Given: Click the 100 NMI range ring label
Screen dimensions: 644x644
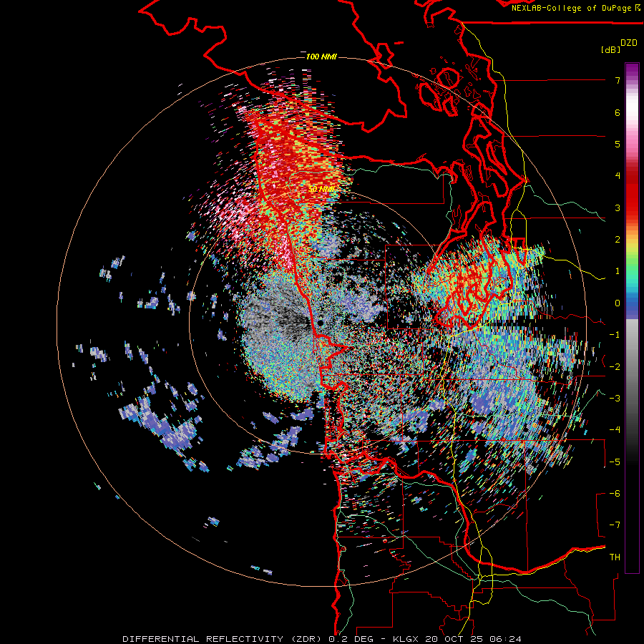Looking at the screenshot, I should (321, 57).
